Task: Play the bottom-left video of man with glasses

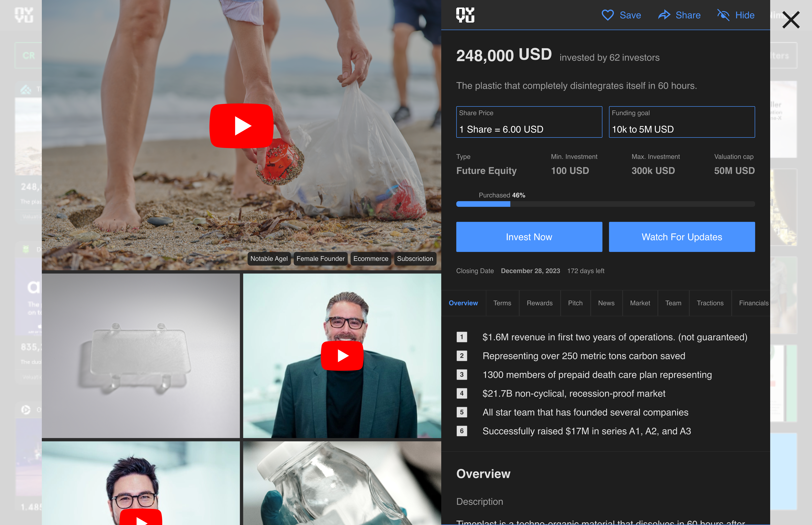Action: [141, 518]
